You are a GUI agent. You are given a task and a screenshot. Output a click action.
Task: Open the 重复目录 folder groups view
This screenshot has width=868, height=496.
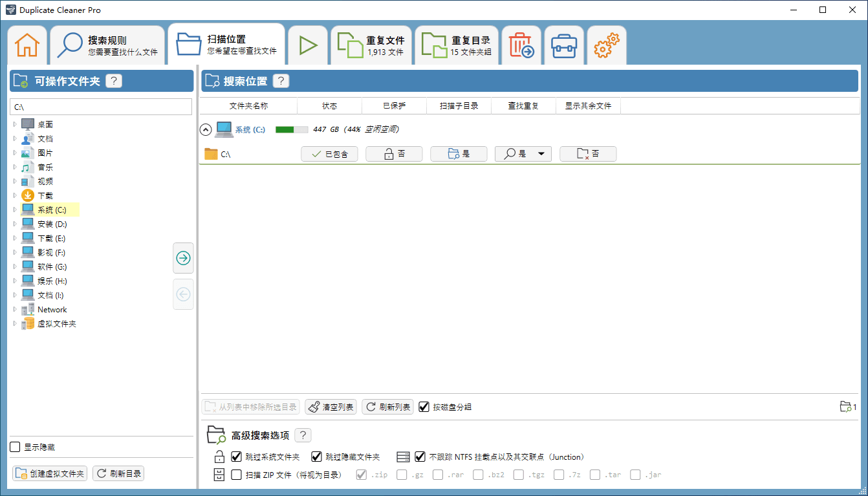tap(457, 45)
